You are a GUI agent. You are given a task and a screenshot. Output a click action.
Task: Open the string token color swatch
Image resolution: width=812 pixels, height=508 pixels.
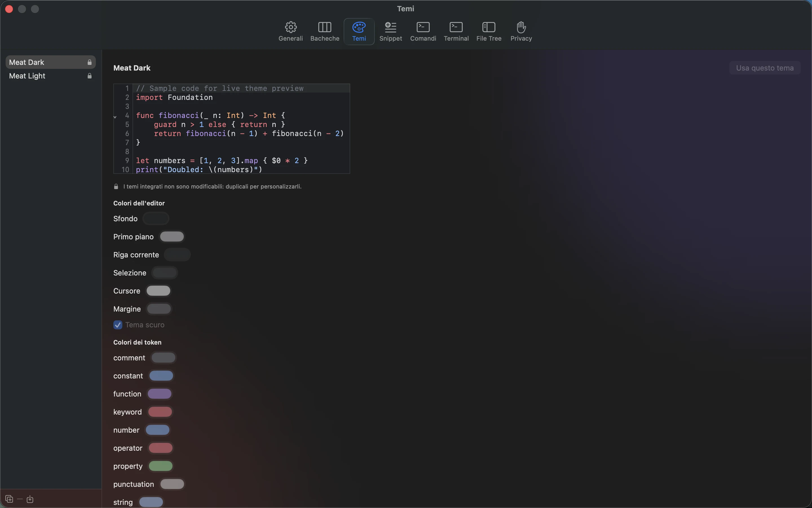[x=151, y=502]
